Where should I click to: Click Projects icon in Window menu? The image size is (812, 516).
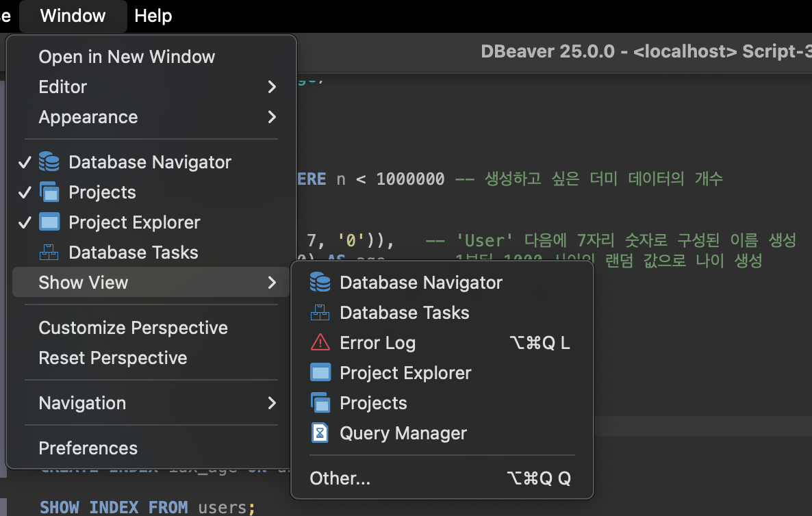[49, 192]
